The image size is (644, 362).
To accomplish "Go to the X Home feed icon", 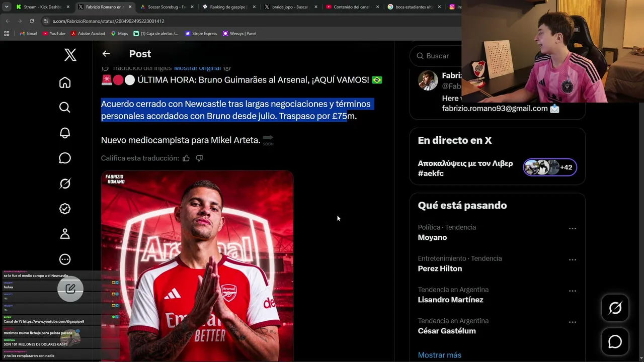I will pyautogui.click(x=65, y=82).
